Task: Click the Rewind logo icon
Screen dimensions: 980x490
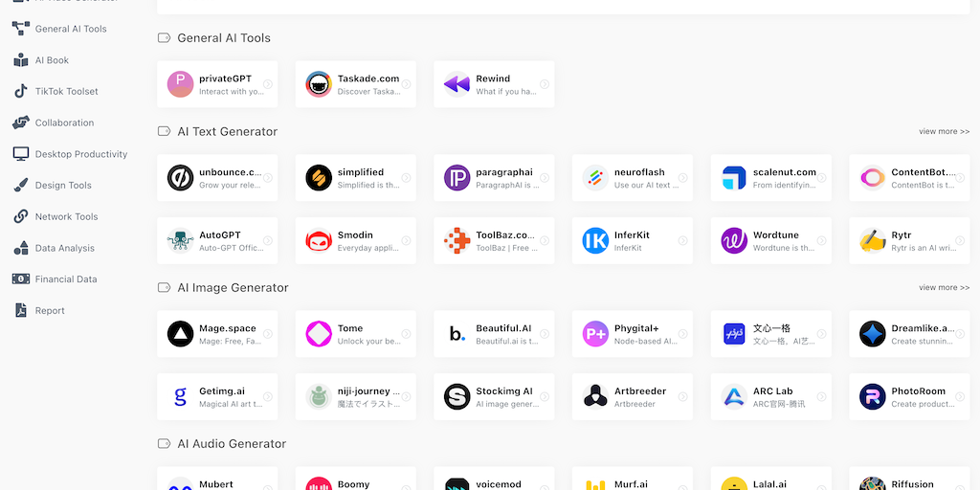Action: point(457,84)
